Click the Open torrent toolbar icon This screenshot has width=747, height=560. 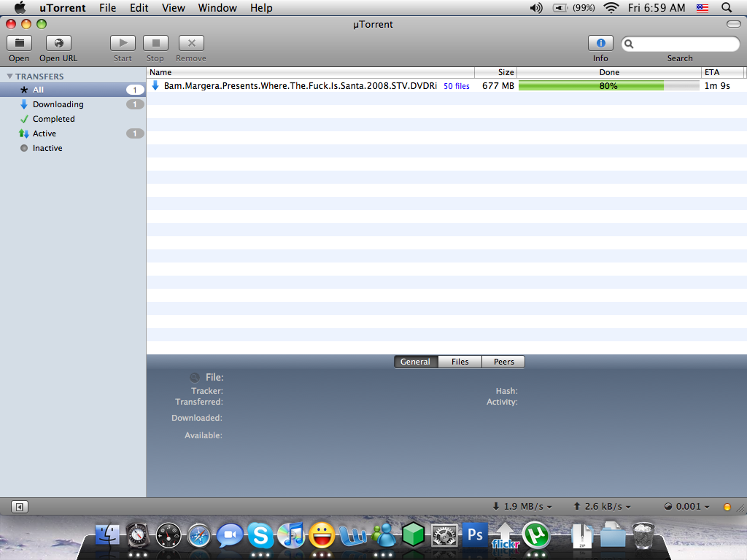click(19, 43)
